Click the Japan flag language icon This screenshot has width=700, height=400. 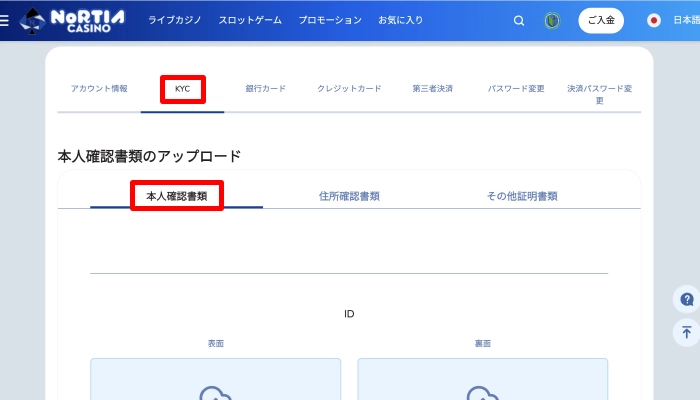click(654, 20)
